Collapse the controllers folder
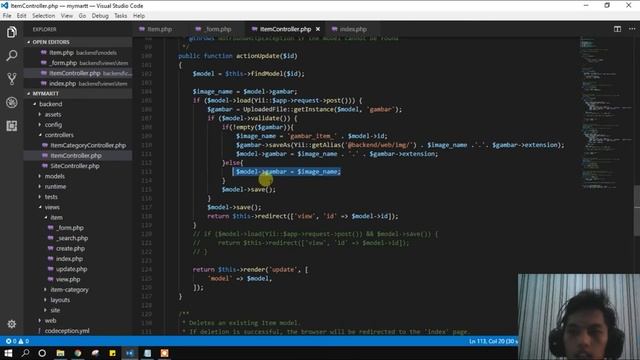Image resolution: width=640 pixels, height=360 pixels. [59, 135]
